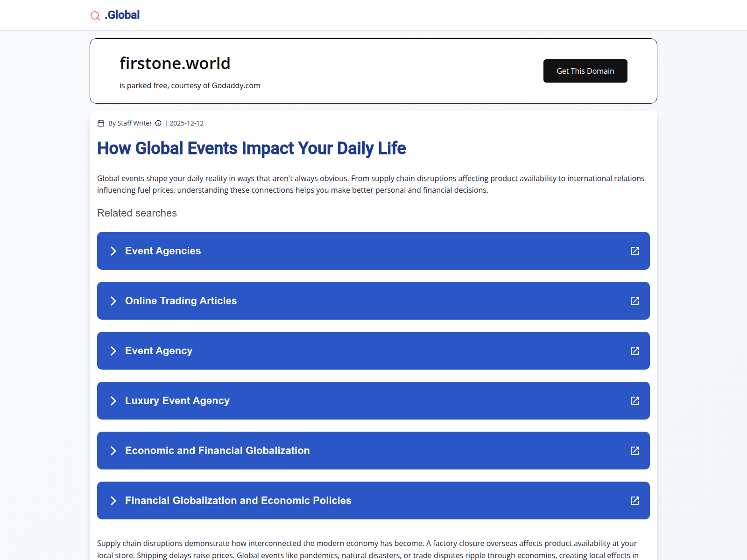
Task: Click the info icon after Staff Writer
Action: point(158,123)
